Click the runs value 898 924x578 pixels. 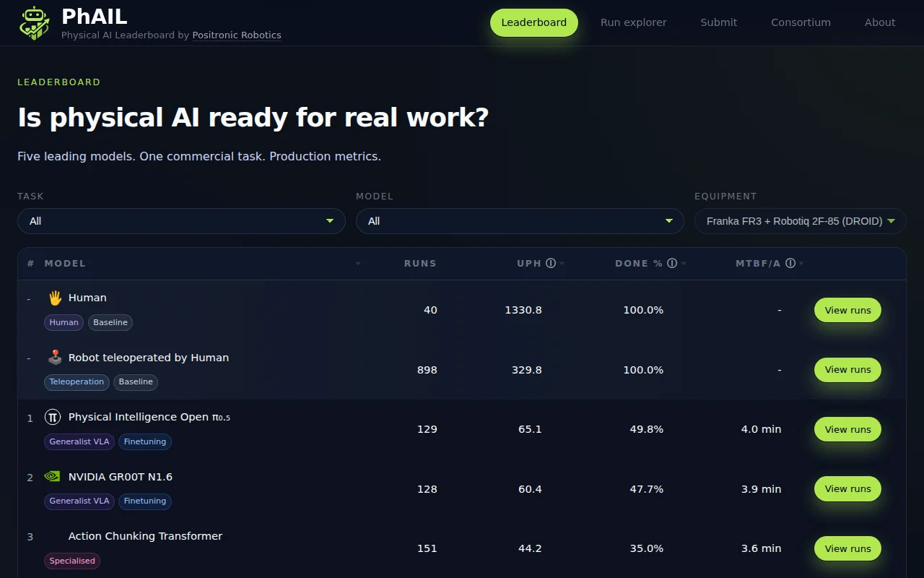427,370
